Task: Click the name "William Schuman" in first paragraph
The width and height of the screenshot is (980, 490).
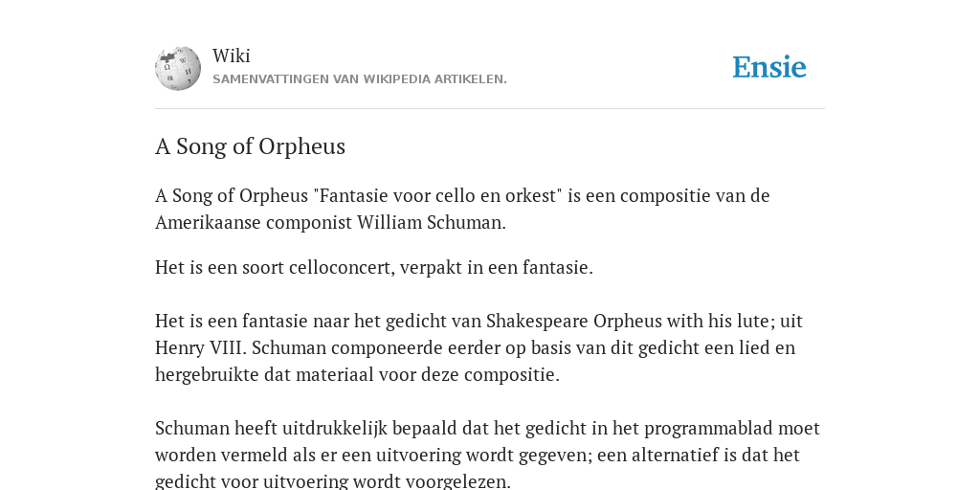Action: [x=430, y=222]
